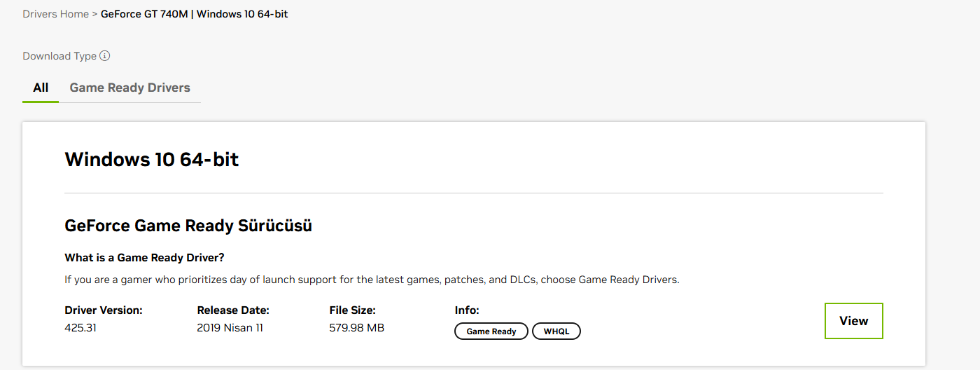Click the File Size label

pyautogui.click(x=353, y=310)
